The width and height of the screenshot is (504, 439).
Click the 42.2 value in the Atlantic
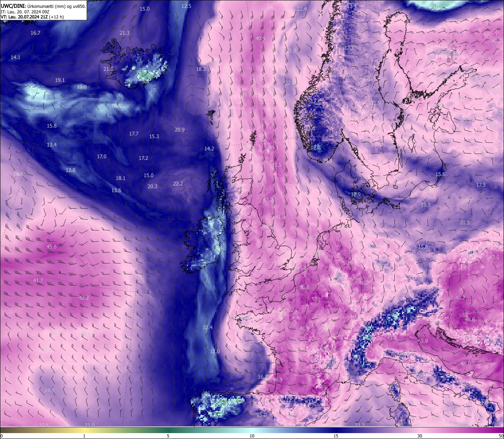tap(84, 298)
